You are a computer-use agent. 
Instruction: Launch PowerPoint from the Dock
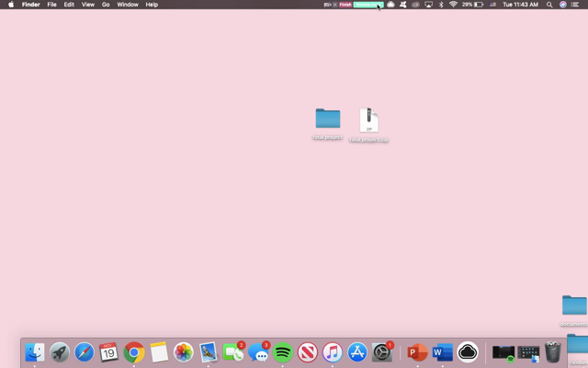pos(417,352)
